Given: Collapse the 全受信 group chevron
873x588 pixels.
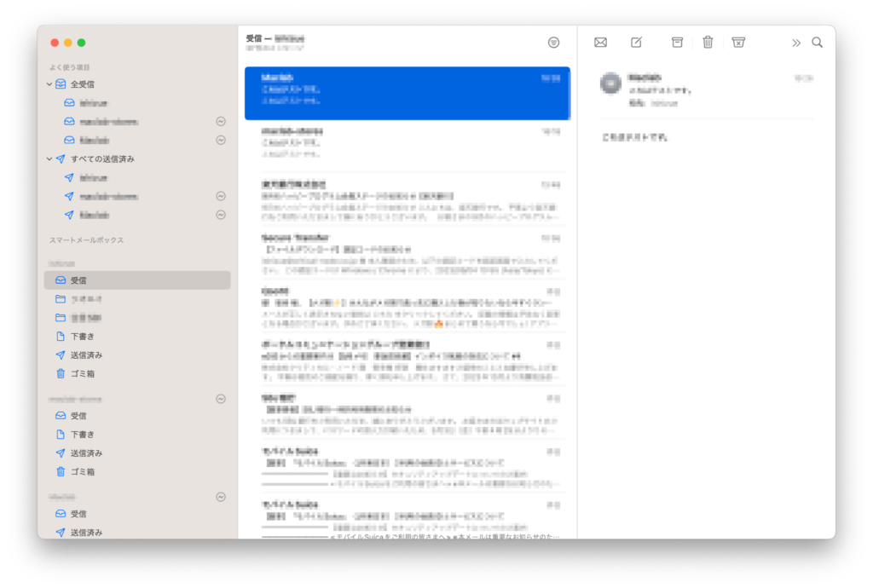Looking at the screenshot, I should click(x=49, y=84).
